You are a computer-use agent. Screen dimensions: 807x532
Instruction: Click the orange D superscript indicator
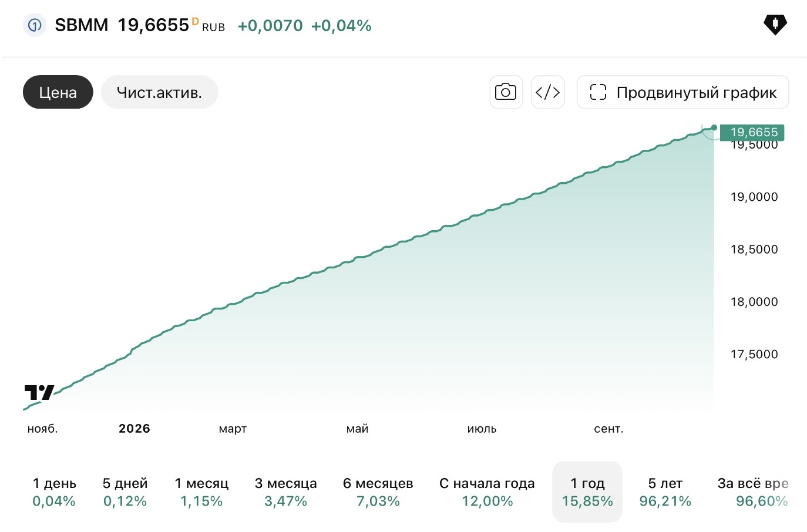point(195,21)
